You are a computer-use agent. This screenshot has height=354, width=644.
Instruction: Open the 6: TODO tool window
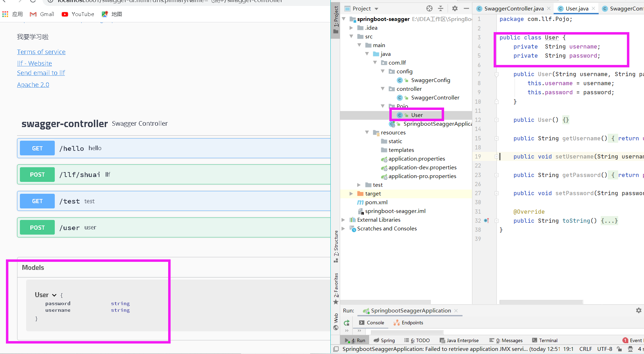(417, 340)
